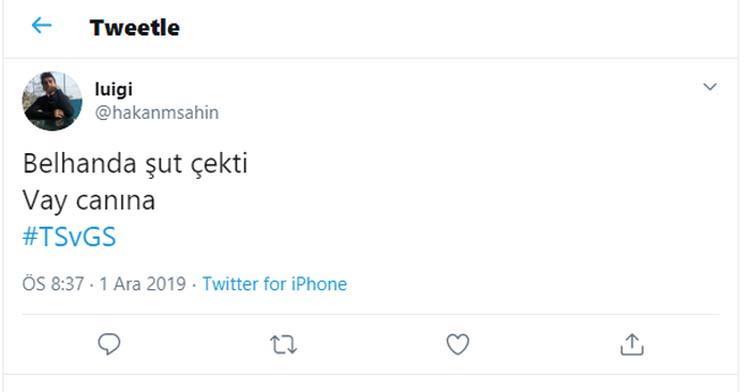Click the 'Belhanda şut çekti' tweet text
The width and height of the screenshot is (750, 392).
(135, 164)
